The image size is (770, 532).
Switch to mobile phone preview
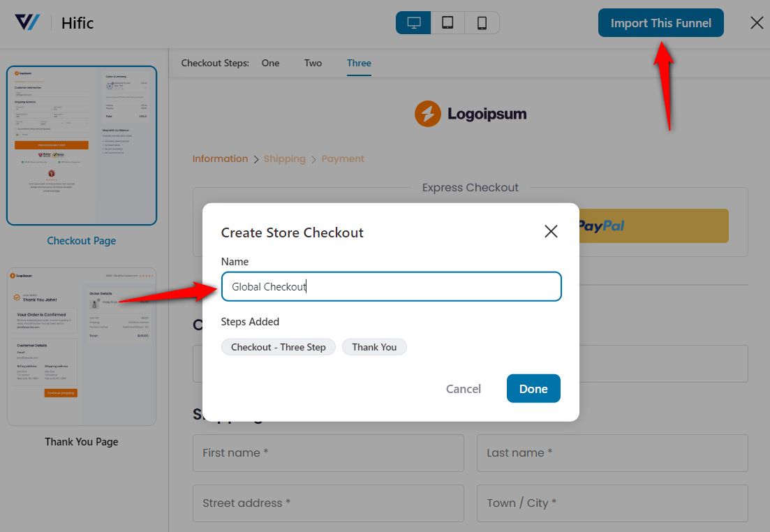pos(482,22)
